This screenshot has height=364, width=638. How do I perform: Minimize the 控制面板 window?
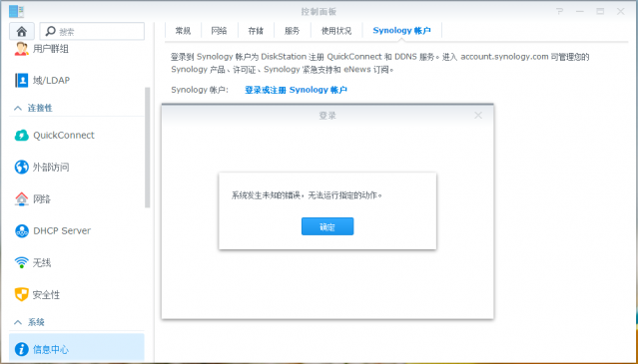coord(580,11)
